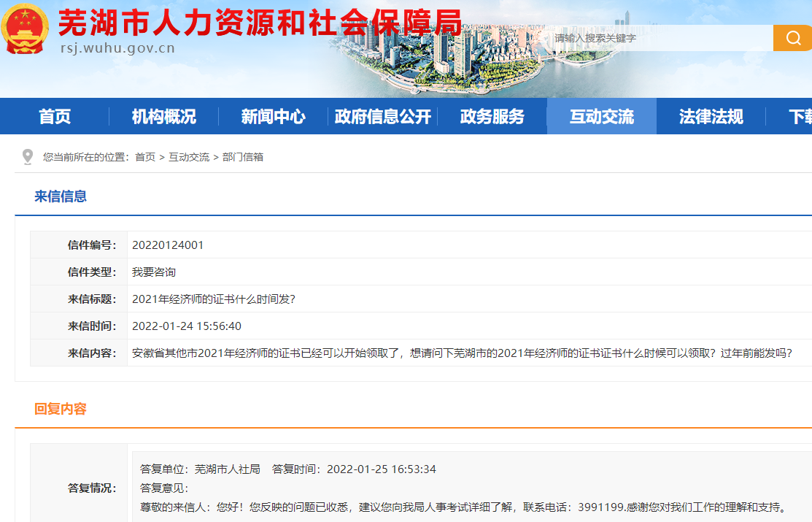Viewport: 812px width, 522px height.
Task: Open the 机构概况 menu item
Action: coord(164,117)
